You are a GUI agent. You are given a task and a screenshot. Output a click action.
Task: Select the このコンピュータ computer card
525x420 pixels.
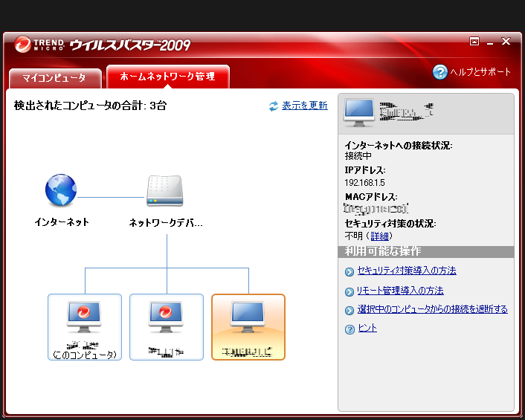[85, 327]
